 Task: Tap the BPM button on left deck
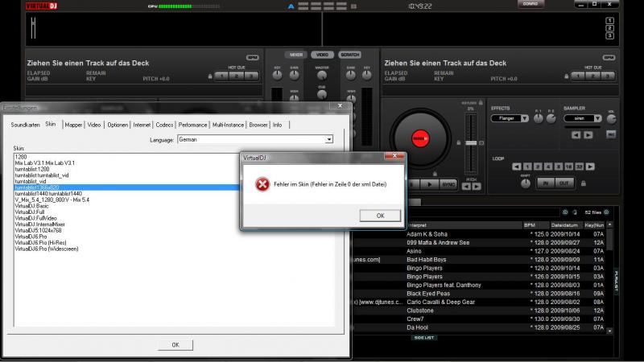click(x=252, y=57)
